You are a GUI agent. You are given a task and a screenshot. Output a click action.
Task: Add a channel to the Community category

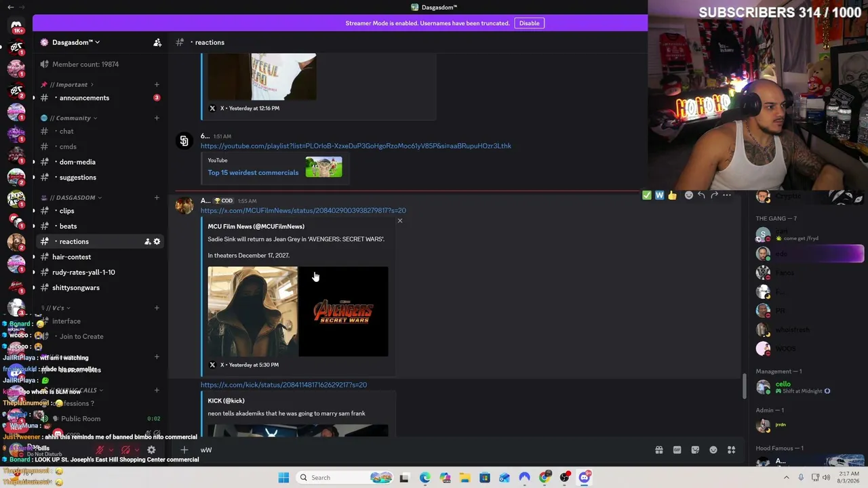click(x=157, y=118)
